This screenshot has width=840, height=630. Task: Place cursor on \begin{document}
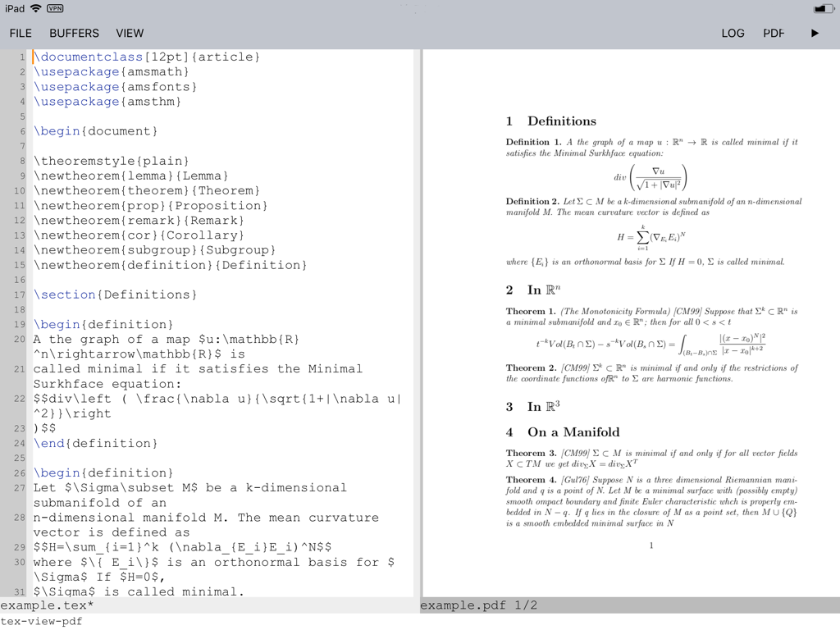(x=95, y=131)
